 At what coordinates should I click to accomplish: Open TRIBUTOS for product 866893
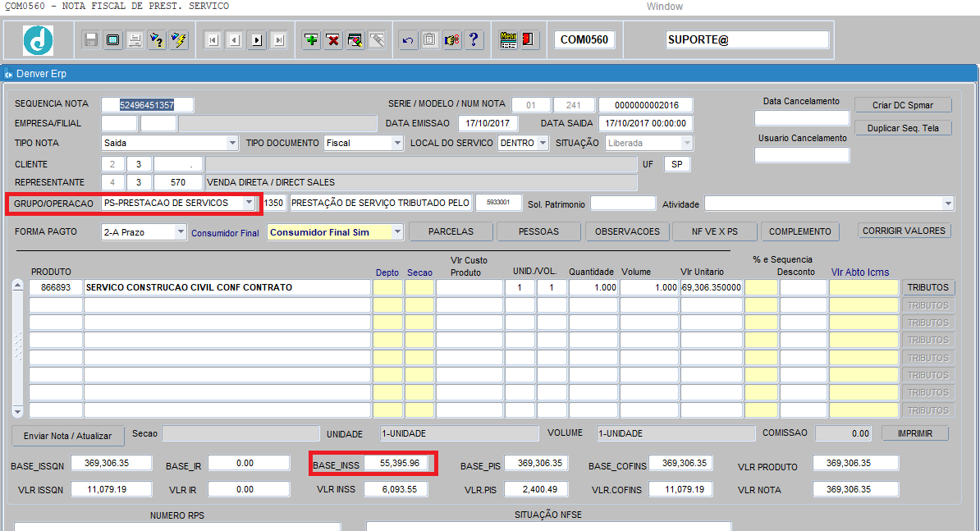(x=928, y=287)
